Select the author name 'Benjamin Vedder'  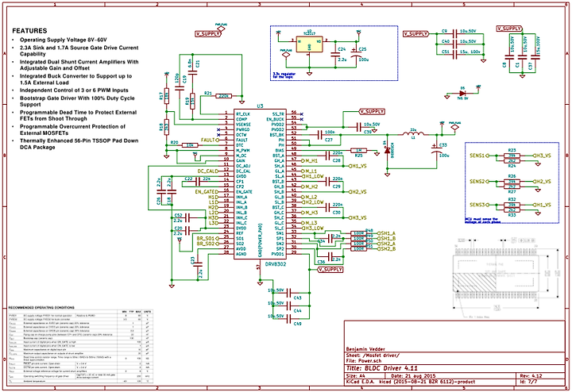365,349
